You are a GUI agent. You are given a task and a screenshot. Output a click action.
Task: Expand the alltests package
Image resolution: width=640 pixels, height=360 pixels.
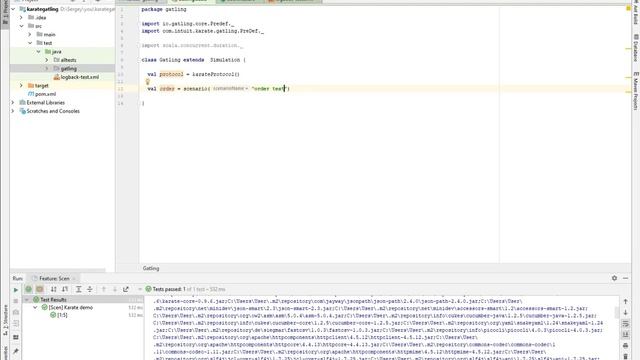click(x=47, y=60)
